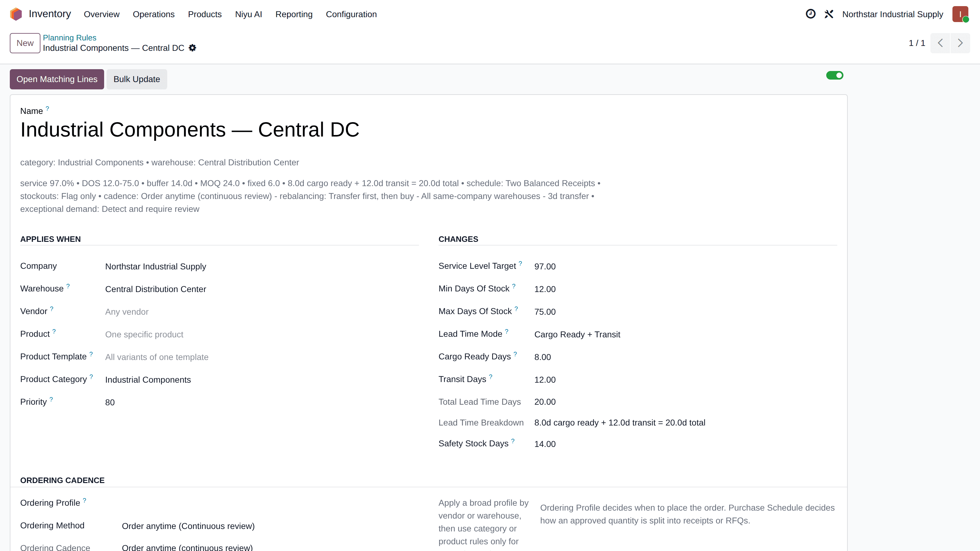The width and height of the screenshot is (980, 551).
Task: Open the Product Template selection field
Action: coord(262,357)
